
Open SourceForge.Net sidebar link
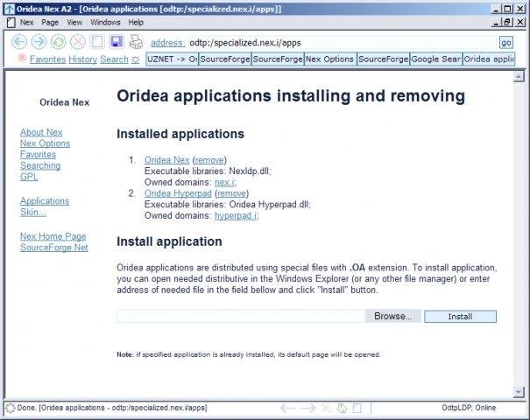[x=54, y=248]
